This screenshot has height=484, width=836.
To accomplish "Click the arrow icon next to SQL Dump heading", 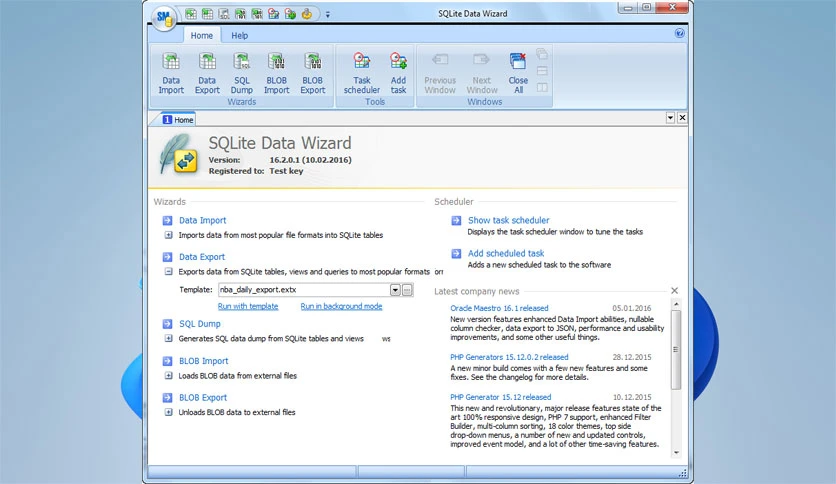I will [167, 324].
